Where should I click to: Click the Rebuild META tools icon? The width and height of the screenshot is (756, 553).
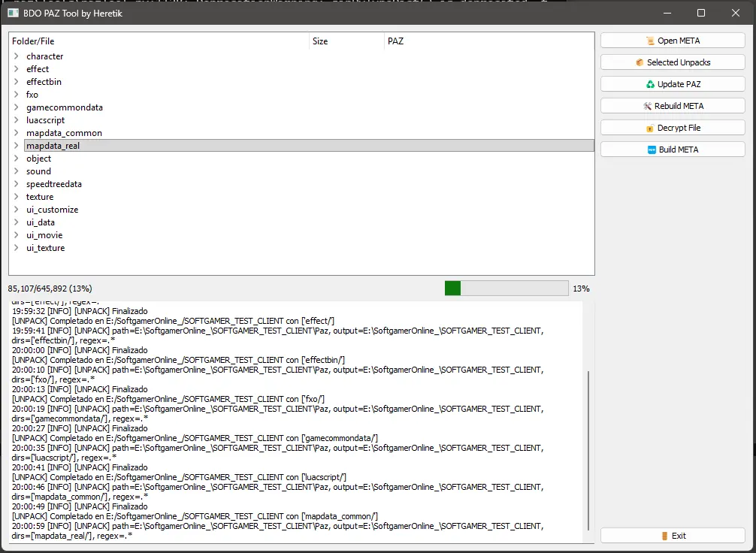[x=648, y=106]
